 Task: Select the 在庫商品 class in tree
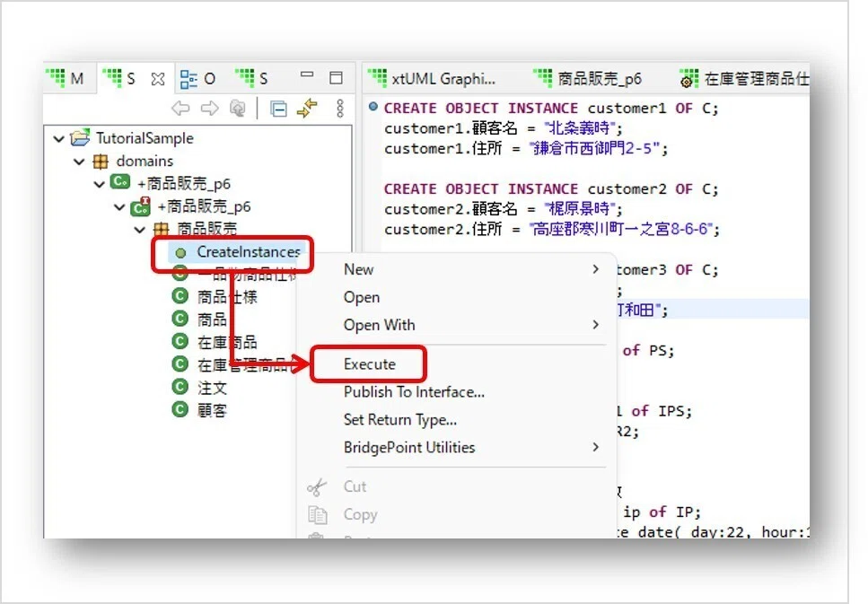pos(227,342)
